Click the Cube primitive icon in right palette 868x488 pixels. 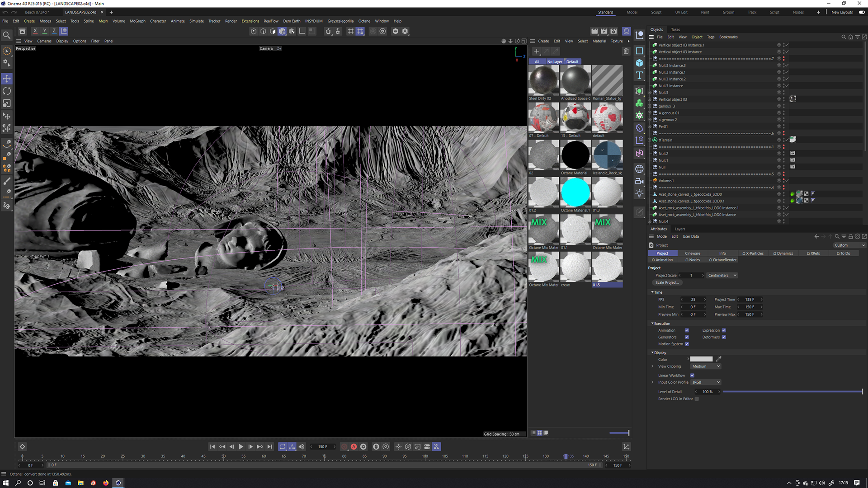(x=639, y=63)
